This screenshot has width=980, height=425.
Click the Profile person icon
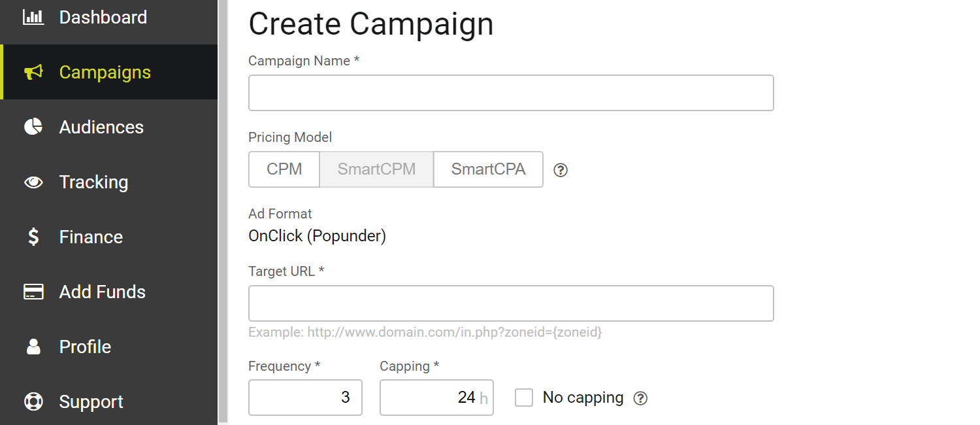33,347
